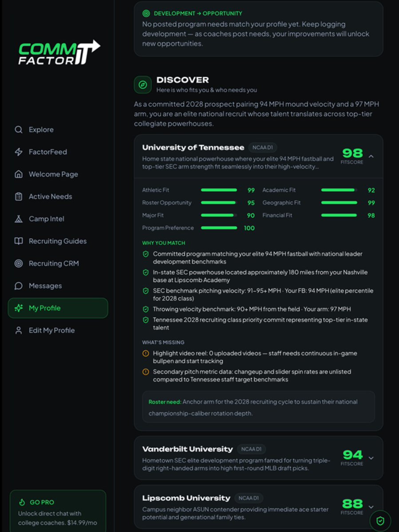Expand the Lipscomb University card

(371, 507)
